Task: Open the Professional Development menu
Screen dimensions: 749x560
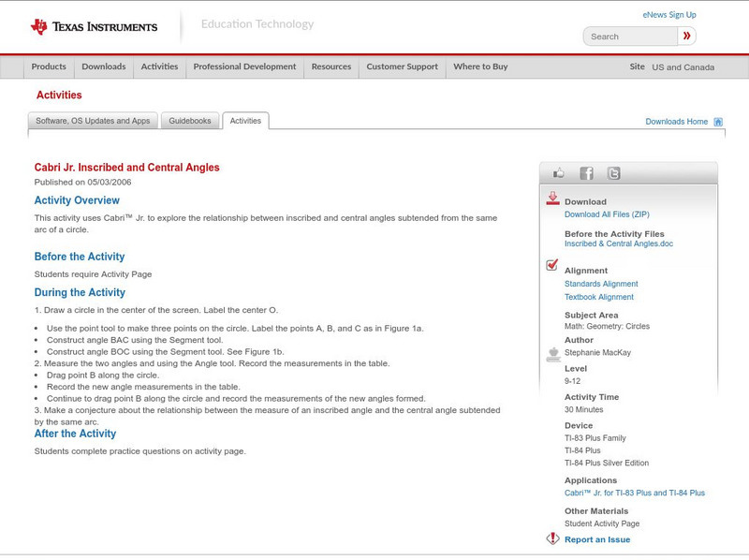Action: pos(244,67)
